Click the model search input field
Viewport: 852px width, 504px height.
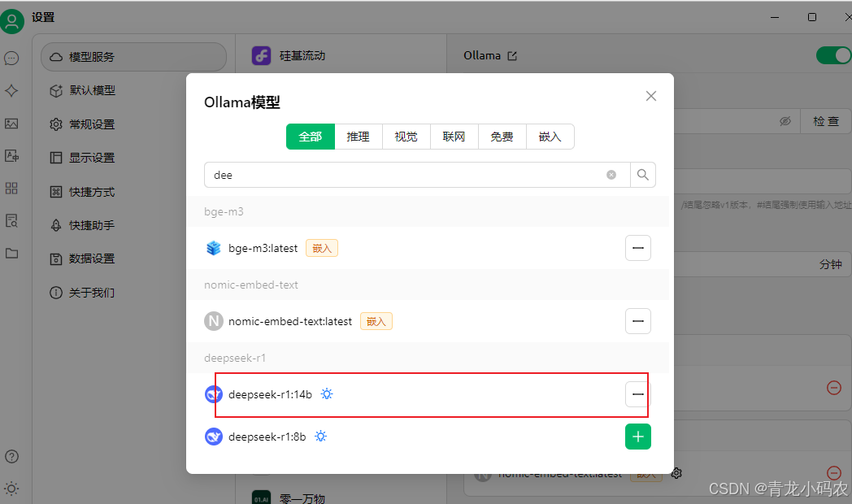point(417,175)
